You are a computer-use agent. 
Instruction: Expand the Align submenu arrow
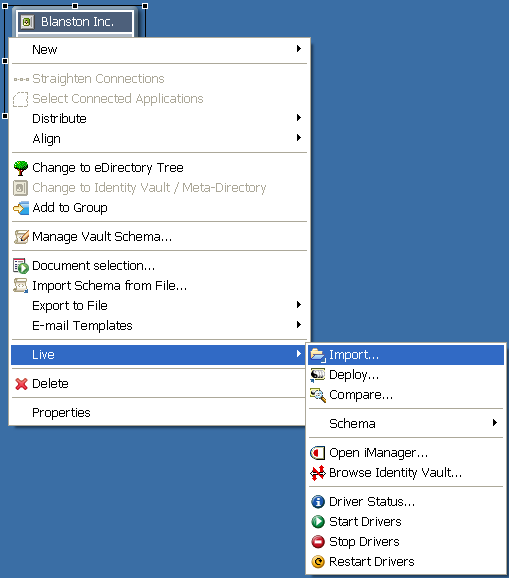pos(299,137)
